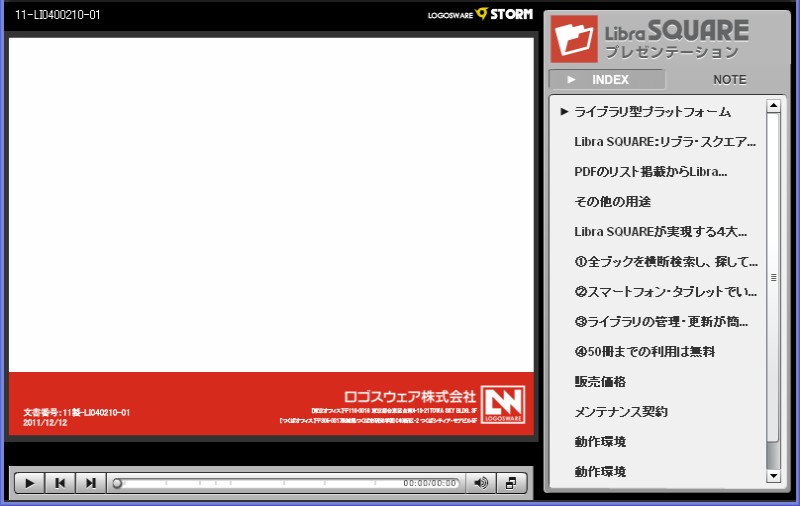
Task: Open the PDFのリスト掲載からLibra... entry
Action: [651, 172]
